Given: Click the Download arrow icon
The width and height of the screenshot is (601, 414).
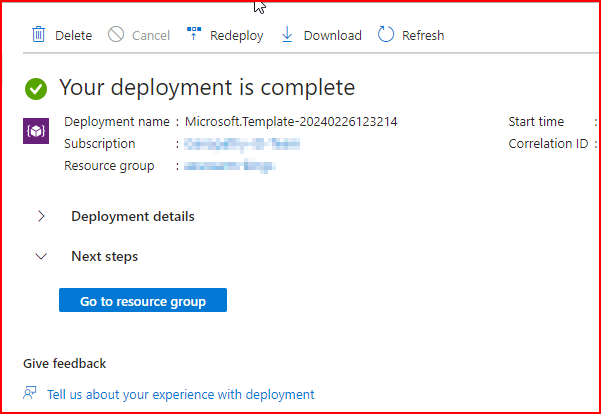Looking at the screenshot, I should pos(287,34).
